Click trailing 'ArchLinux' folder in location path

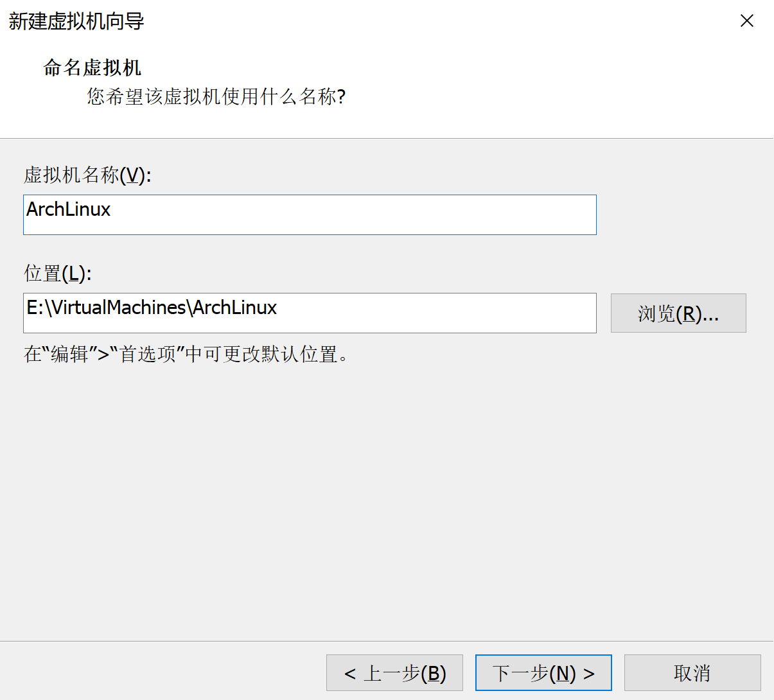coord(234,308)
